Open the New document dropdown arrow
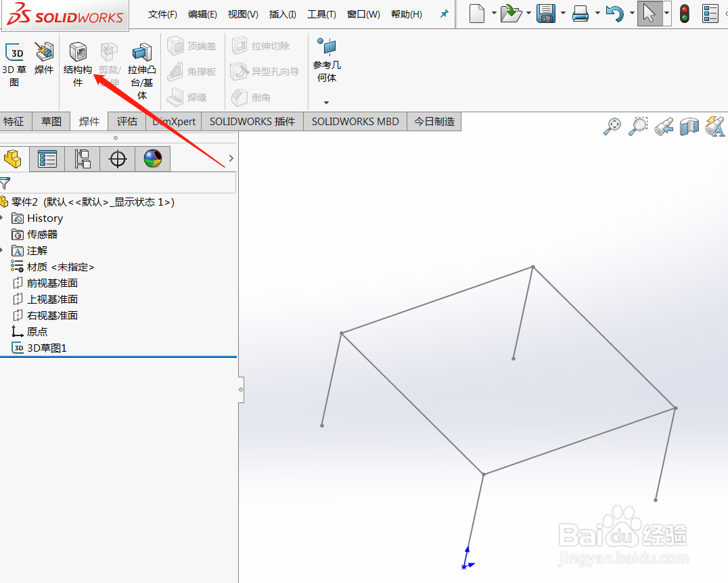 494,13
